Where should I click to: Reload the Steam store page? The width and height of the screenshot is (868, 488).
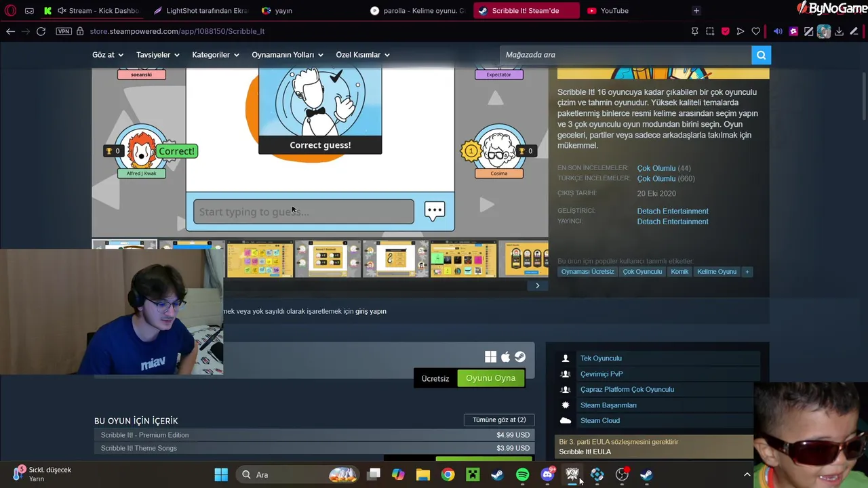click(41, 31)
